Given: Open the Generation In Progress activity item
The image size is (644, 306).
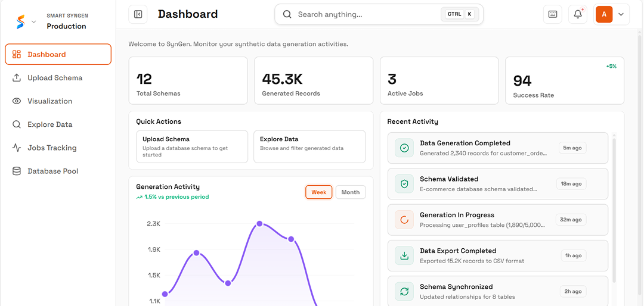Looking at the screenshot, I should [498, 220].
